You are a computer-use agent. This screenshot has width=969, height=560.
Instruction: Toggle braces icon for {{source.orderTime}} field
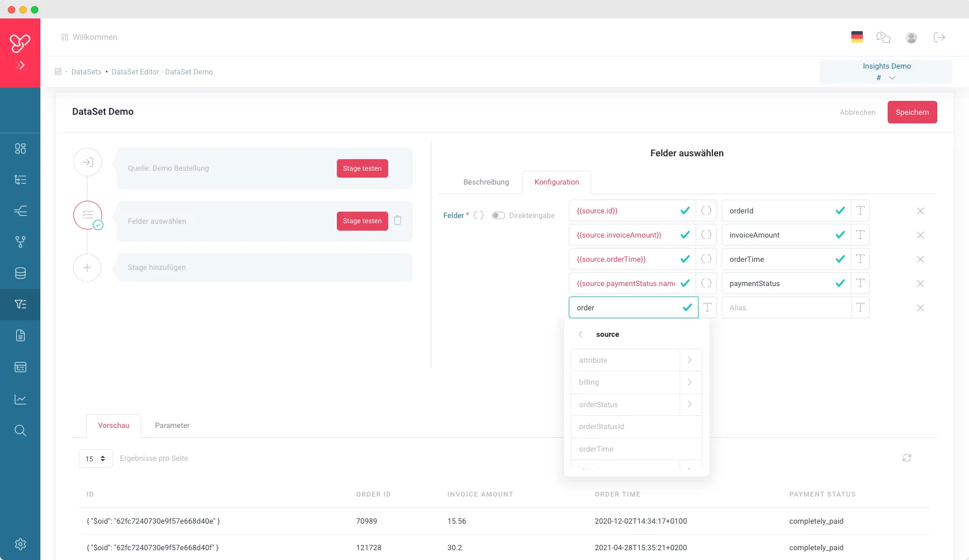[706, 259]
